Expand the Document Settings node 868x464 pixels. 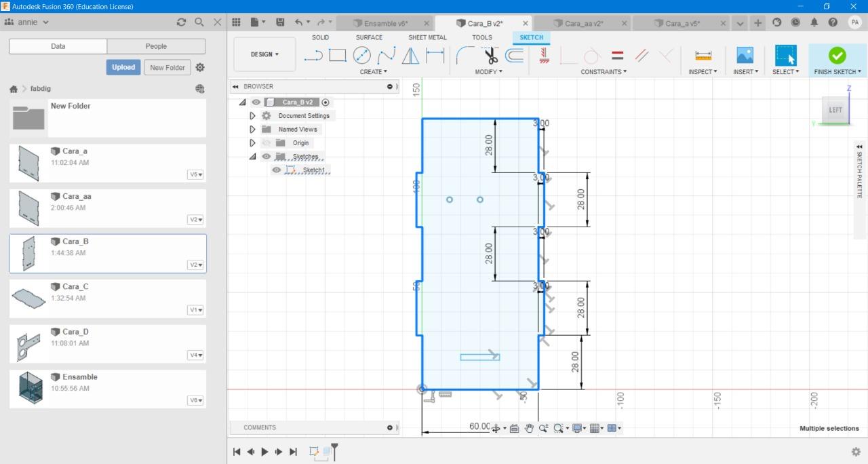[252, 116]
